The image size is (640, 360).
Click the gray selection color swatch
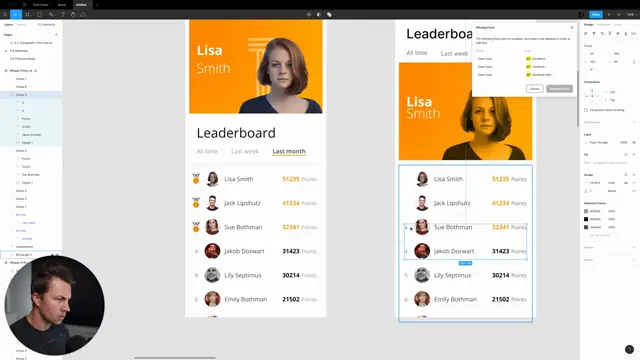(586, 211)
